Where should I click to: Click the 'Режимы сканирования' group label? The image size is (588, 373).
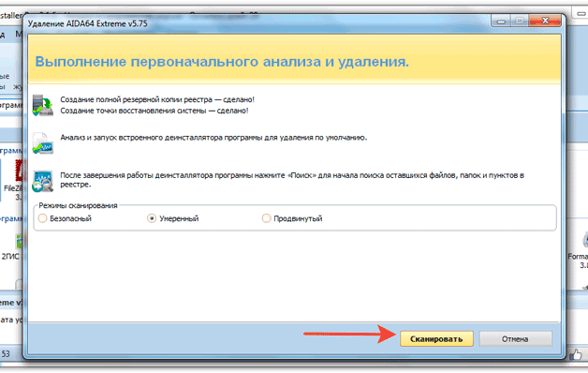point(78,205)
